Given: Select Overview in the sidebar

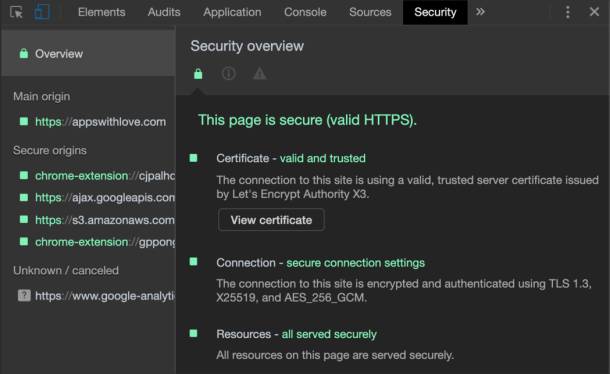Looking at the screenshot, I should (x=88, y=54).
